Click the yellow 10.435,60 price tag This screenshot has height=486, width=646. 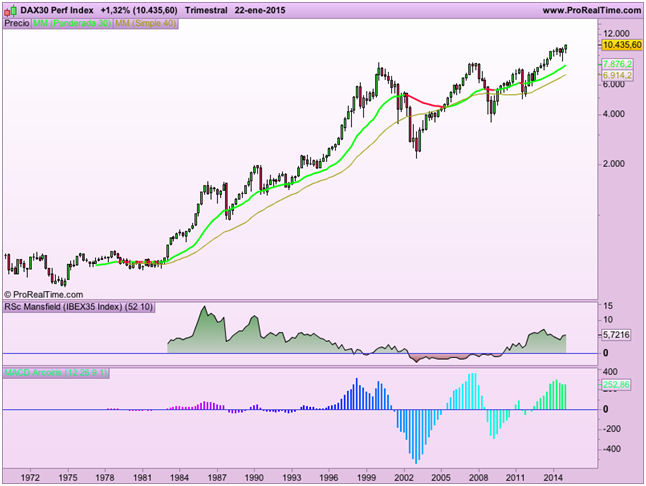pos(622,45)
